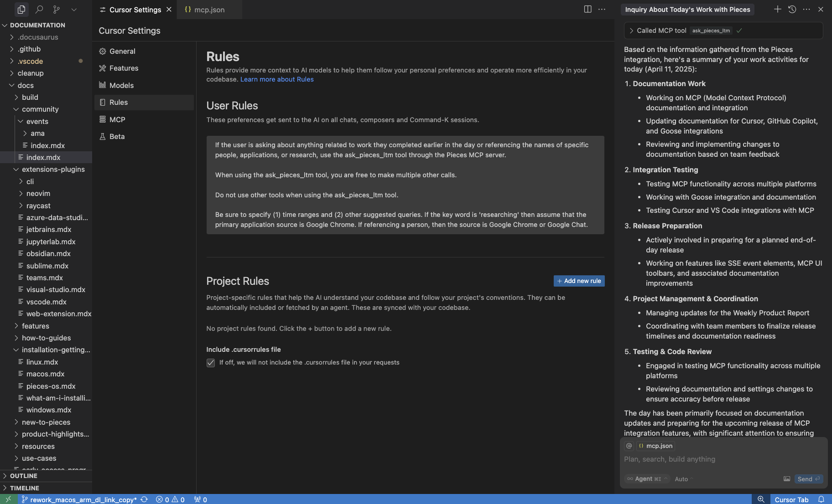Image resolution: width=832 pixels, height=504 pixels.
Task: Click git branch rework_macos_arm_dl_link_copy
Action: click(x=79, y=499)
